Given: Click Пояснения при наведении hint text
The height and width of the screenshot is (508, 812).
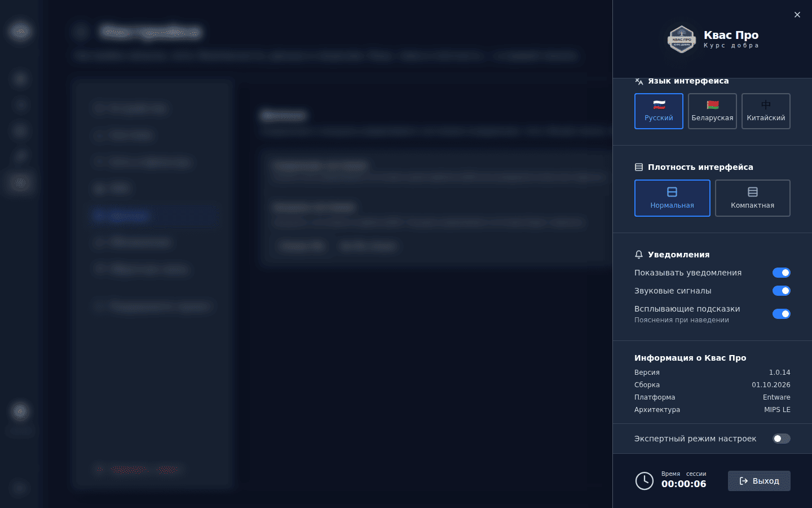Looking at the screenshot, I should coord(682,320).
